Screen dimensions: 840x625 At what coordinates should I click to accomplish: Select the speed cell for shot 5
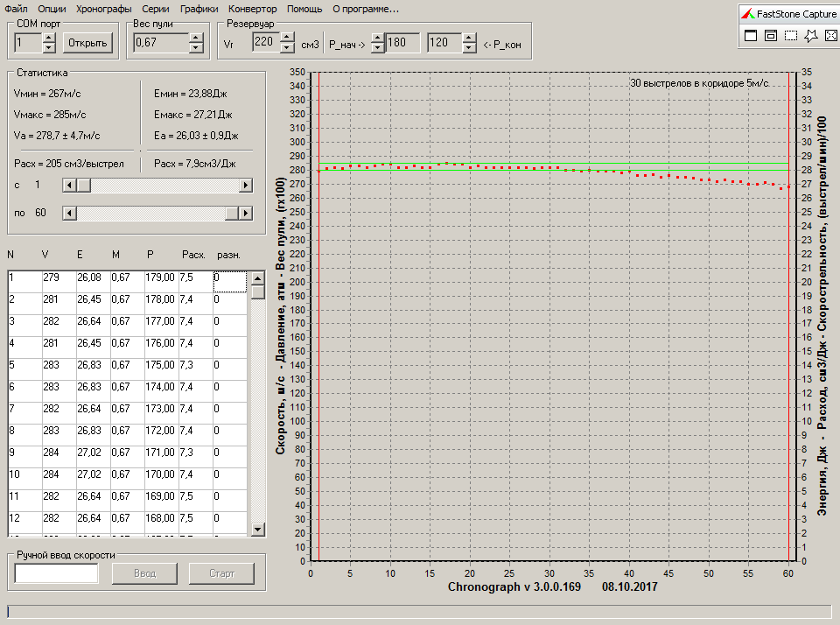[x=59, y=365]
